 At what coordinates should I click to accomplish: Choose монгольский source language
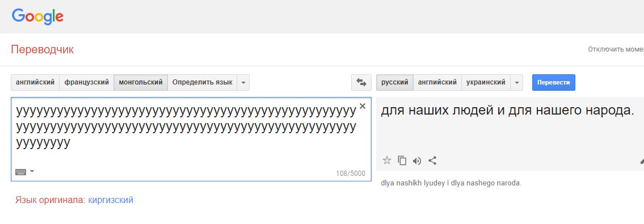click(141, 82)
